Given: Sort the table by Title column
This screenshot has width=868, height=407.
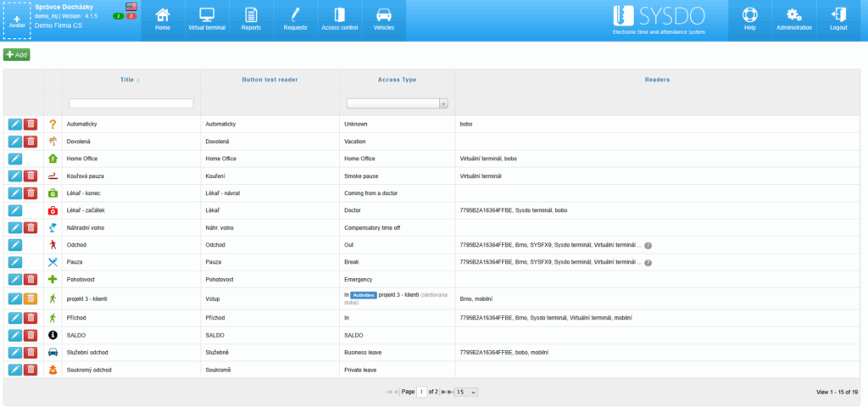Looking at the screenshot, I should (127, 80).
